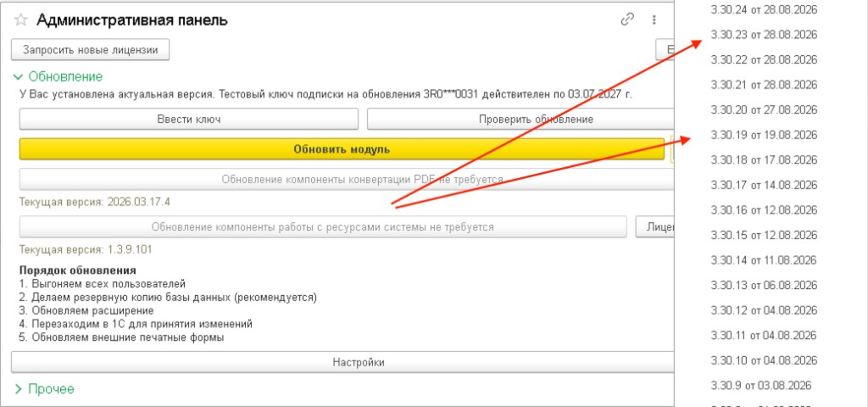Screen dimensions: 868x407
Task: Select version 3.30.9 от 03.08.2026
Action: pos(761,386)
